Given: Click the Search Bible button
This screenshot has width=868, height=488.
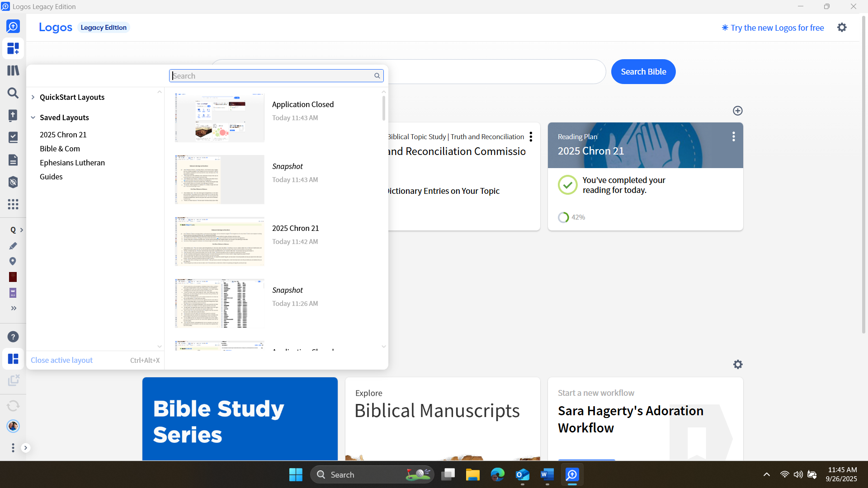Looking at the screenshot, I should tap(643, 71).
